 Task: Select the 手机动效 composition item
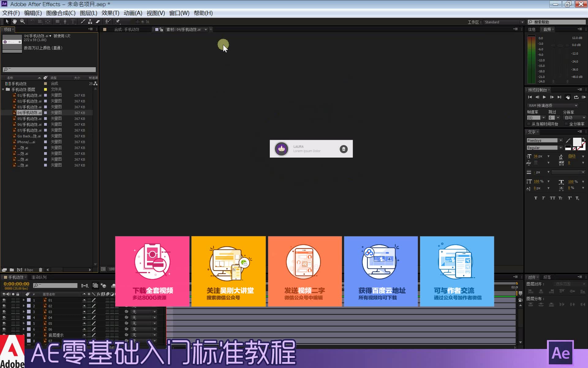point(19,84)
